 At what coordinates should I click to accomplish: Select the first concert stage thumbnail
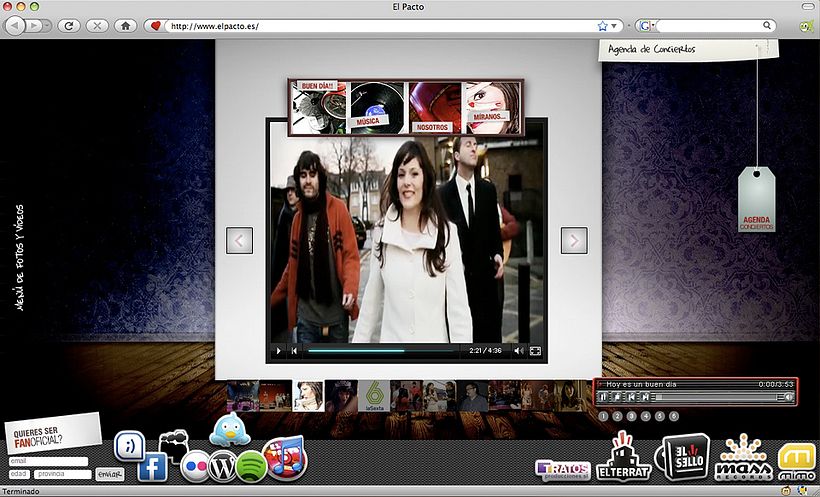click(243, 396)
